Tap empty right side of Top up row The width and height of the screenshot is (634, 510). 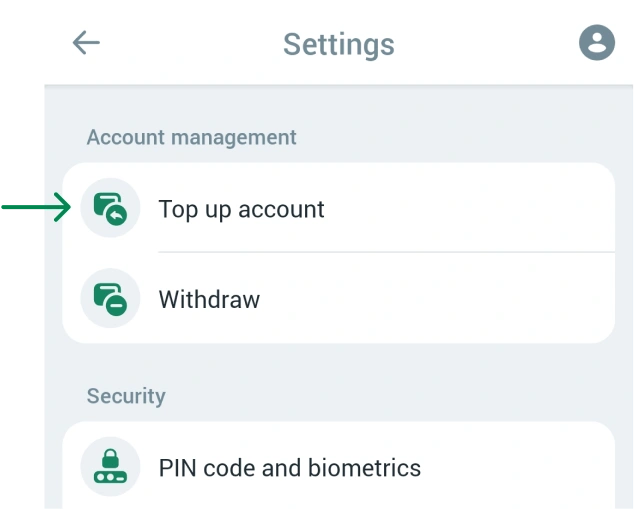coord(500,209)
